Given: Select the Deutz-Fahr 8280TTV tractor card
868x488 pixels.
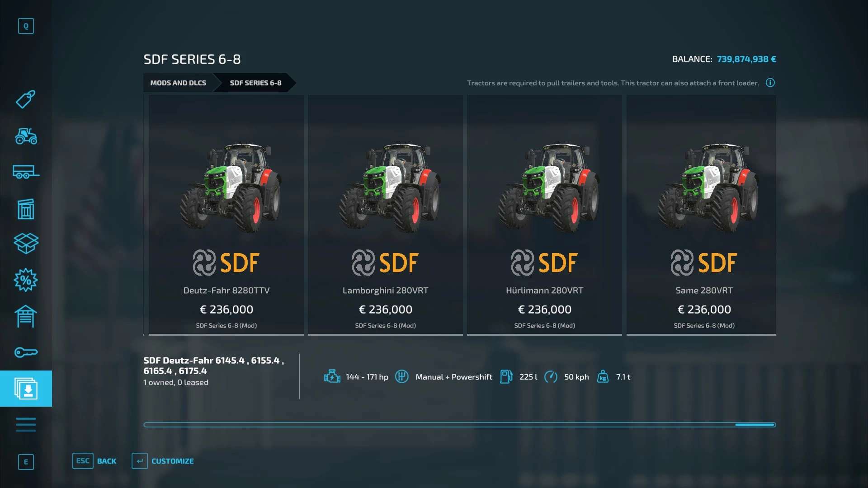Looking at the screenshot, I should click(x=226, y=215).
